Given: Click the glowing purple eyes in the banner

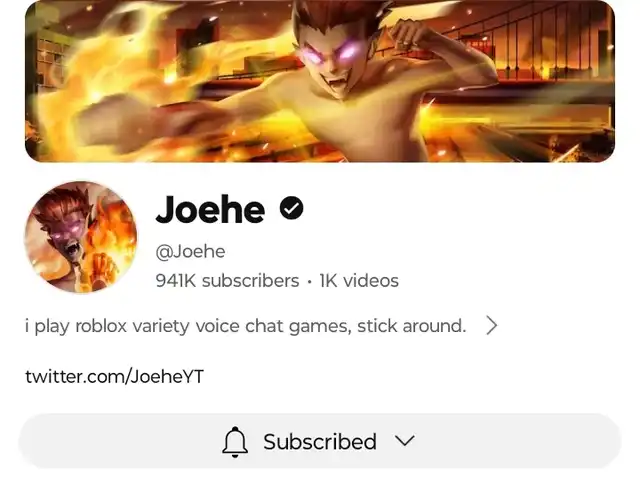Looking at the screenshot, I should pyautogui.click(x=331, y=55).
